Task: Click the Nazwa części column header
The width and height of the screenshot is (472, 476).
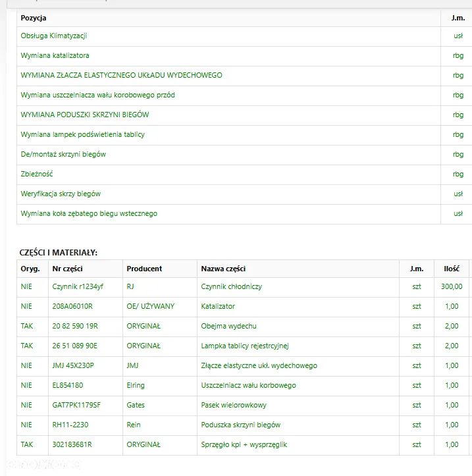Action: [x=223, y=269]
